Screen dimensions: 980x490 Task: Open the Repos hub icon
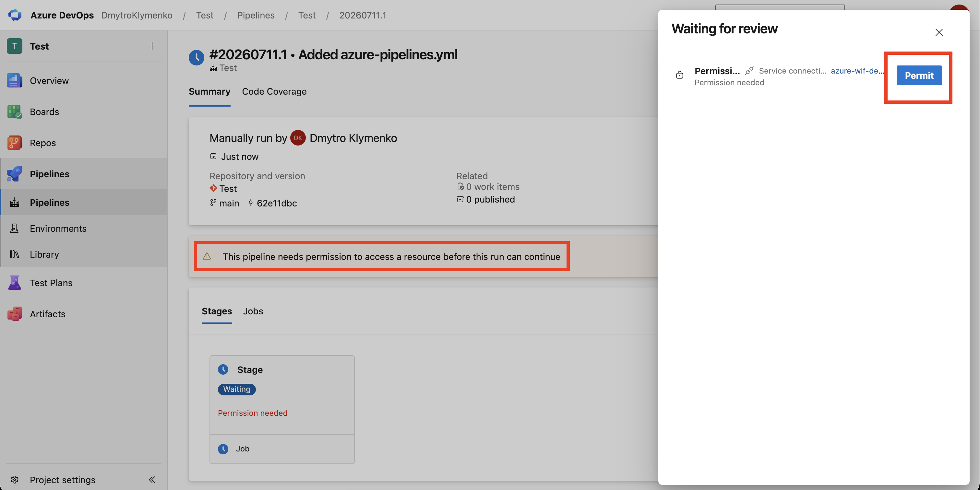(15, 143)
